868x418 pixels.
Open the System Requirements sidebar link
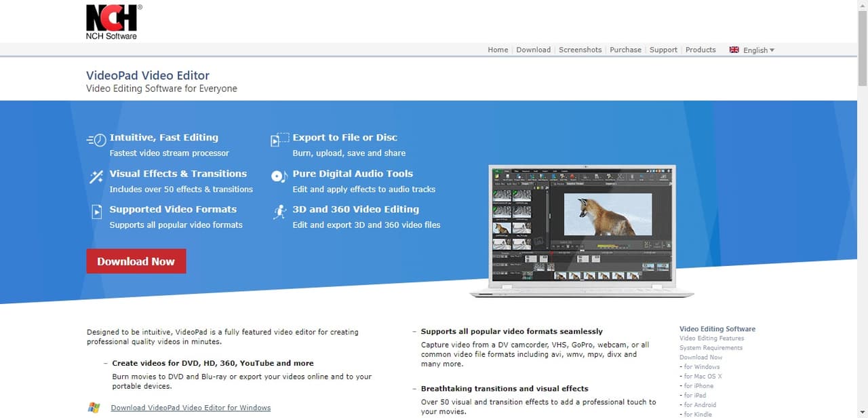pyautogui.click(x=711, y=348)
